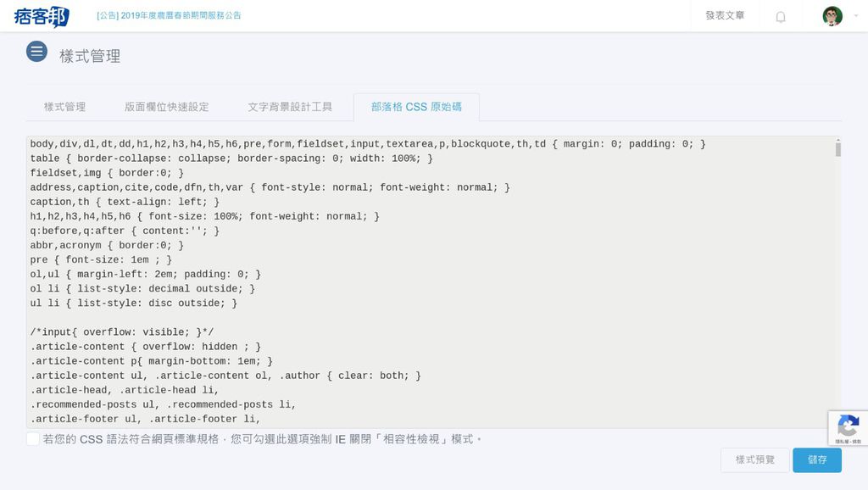868x490 pixels.
Task: Go to the 文字背景設計工具 tab
Action: point(290,107)
